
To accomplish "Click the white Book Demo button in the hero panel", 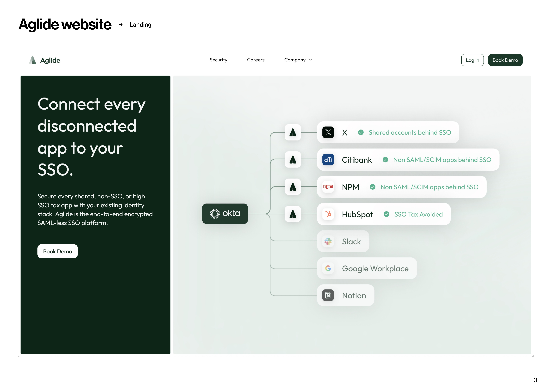I will (x=57, y=251).
